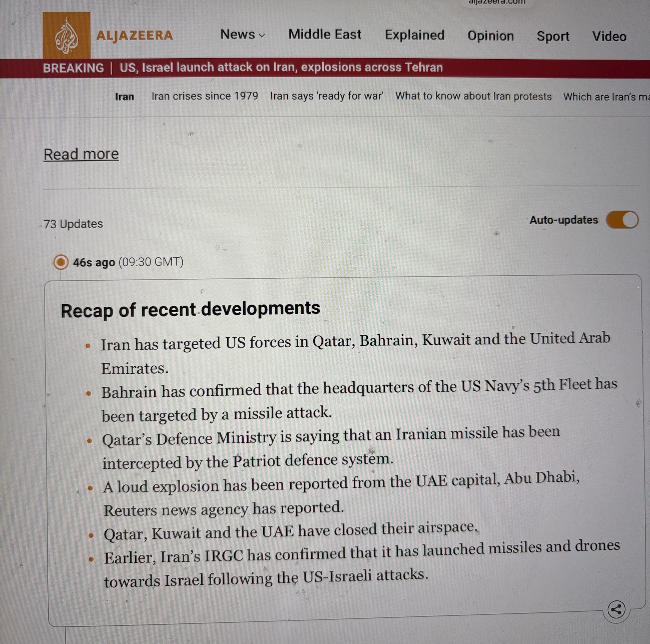
Task: Toggle the Auto-updates switch
Action: [622, 220]
